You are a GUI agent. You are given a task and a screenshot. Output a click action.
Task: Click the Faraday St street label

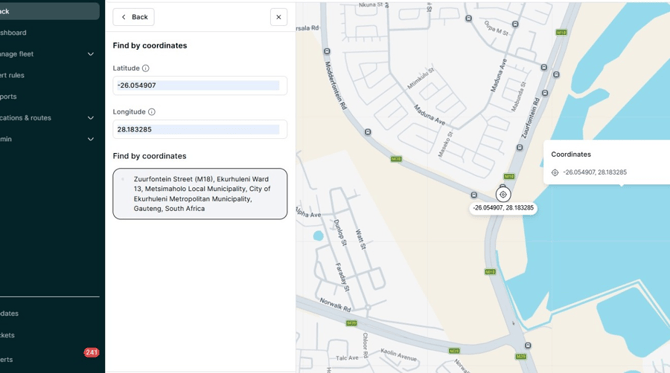point(342,278)
